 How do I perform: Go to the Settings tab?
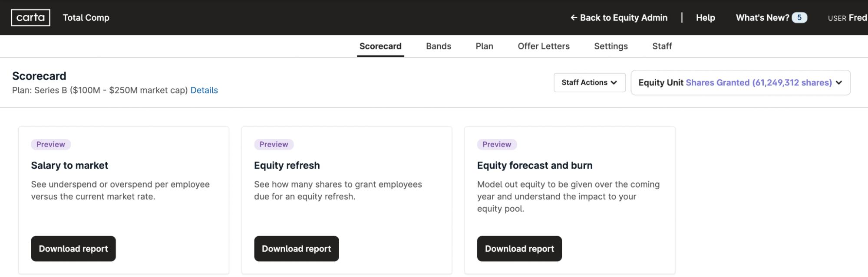click(611, 46)
